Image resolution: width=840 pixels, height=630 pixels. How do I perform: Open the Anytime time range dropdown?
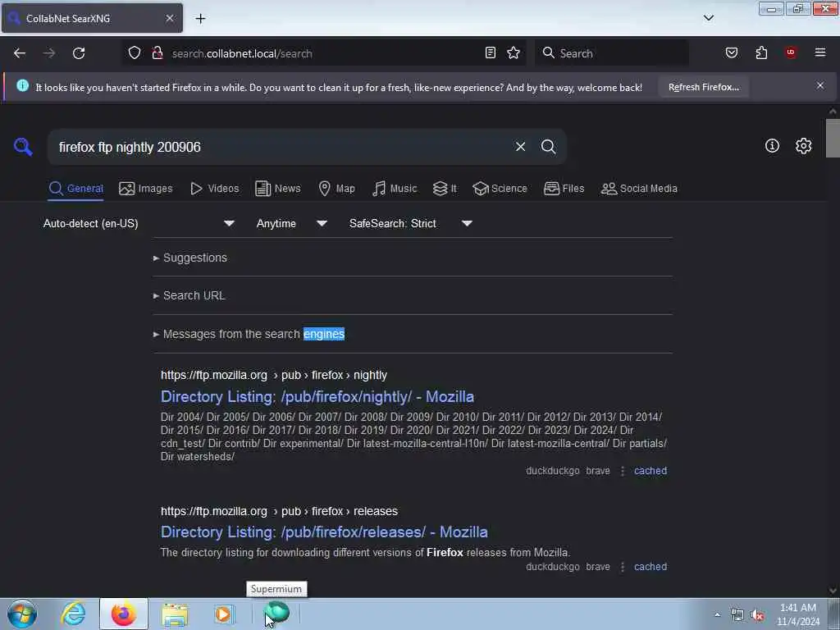tap(291, 223)
